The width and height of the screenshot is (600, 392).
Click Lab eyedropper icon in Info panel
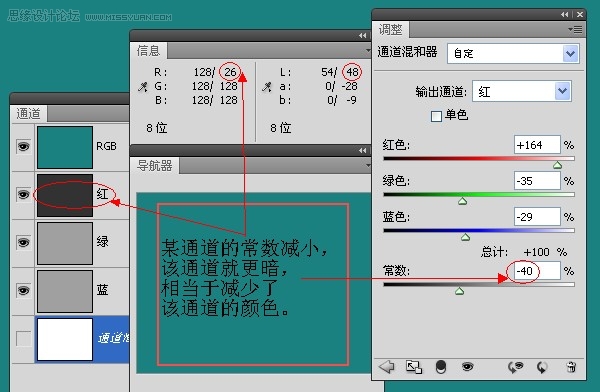[267, 87]
